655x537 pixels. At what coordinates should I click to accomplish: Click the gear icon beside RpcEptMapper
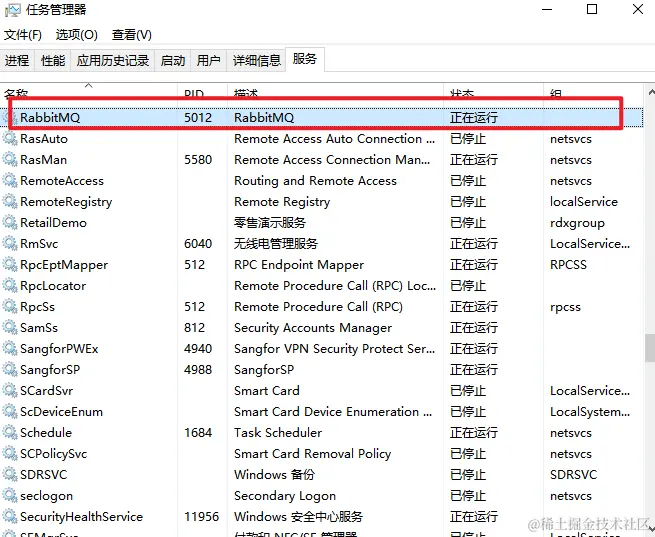tap(10, 264)
